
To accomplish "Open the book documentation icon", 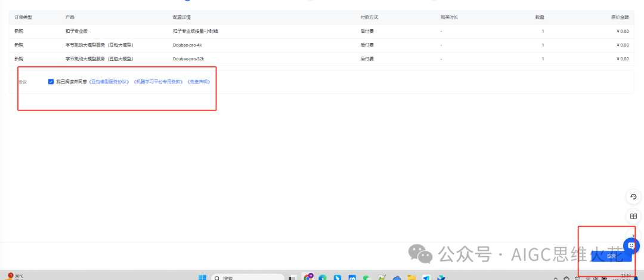I will point(633,216).
